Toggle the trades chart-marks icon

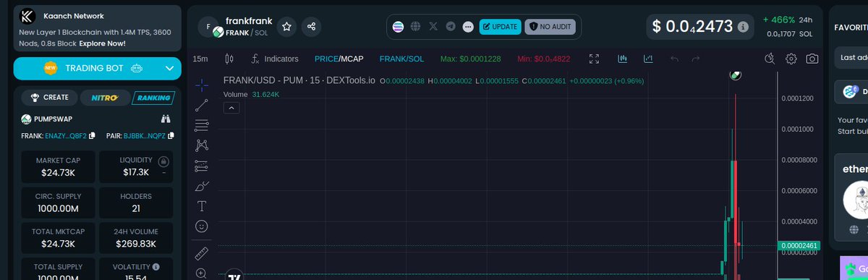pos(648,59)
